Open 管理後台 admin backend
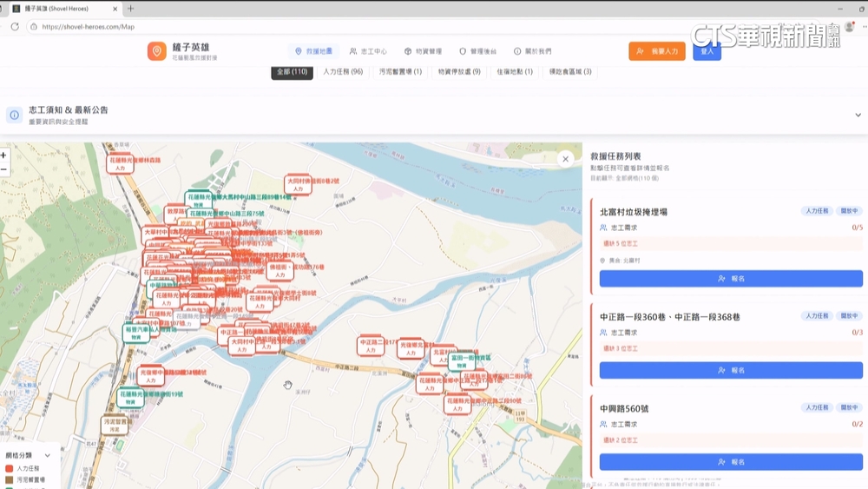Viewport: 868px width, 489px height. [x=478, y=51]
